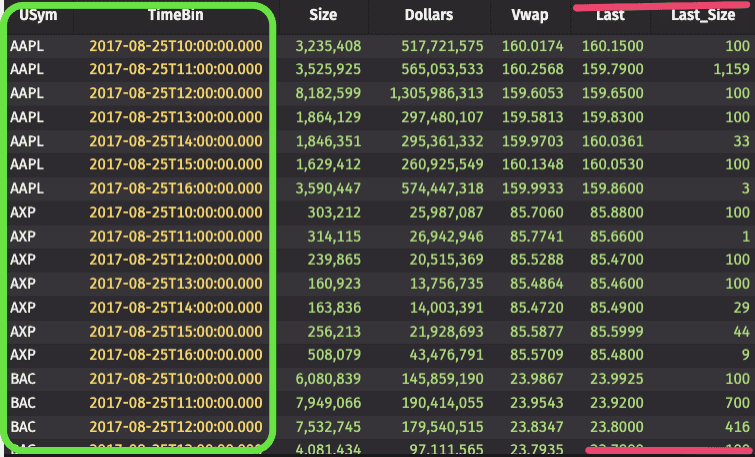This screenshot has height=457, width=755.
Task: Click AAPL's 2017-08-25T16:00:00.000 TimeBin cell
Action: (x=176, y=188)
